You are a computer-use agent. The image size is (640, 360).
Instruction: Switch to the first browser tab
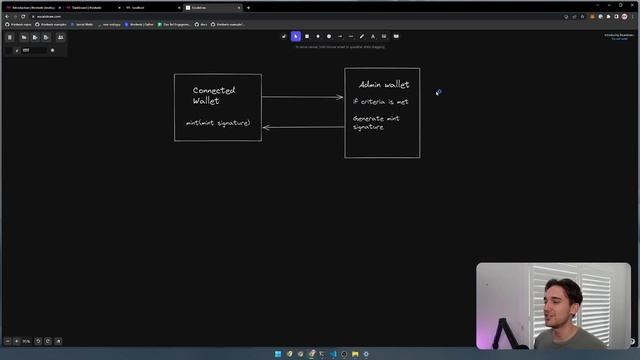(33, 8)
